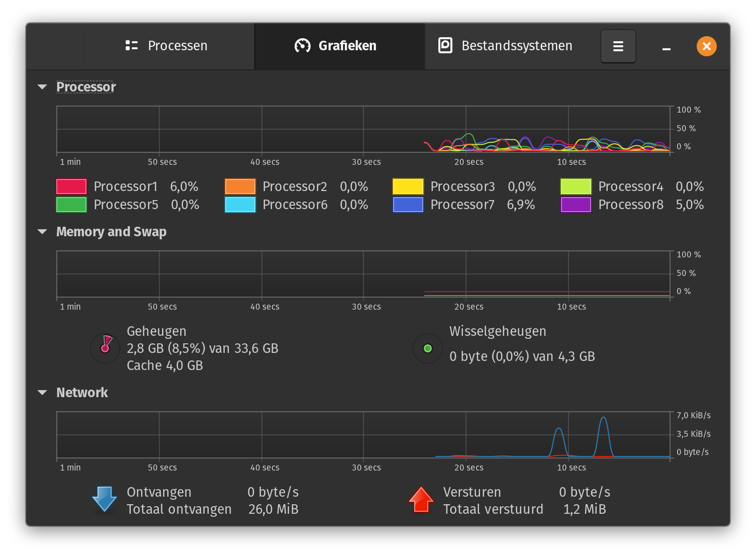
Task: Click the Wisselgeheugen swap circle icon
Action: [428, 348]
